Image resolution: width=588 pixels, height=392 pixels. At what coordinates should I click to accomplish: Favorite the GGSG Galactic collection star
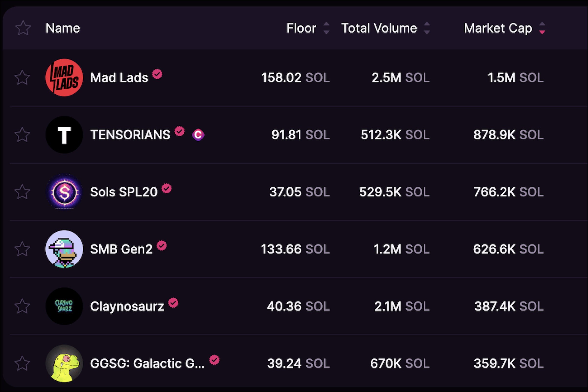pyautogui.click(x=23, y=364)
